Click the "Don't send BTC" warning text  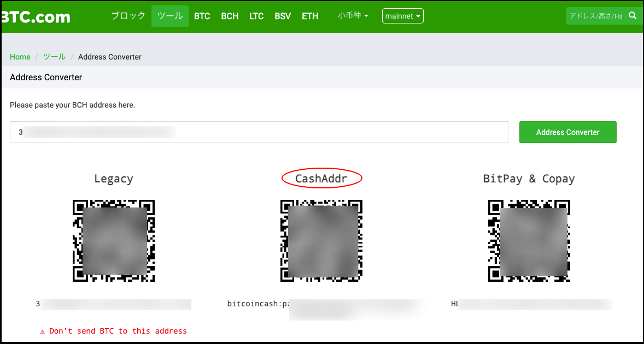coord(113,331)
